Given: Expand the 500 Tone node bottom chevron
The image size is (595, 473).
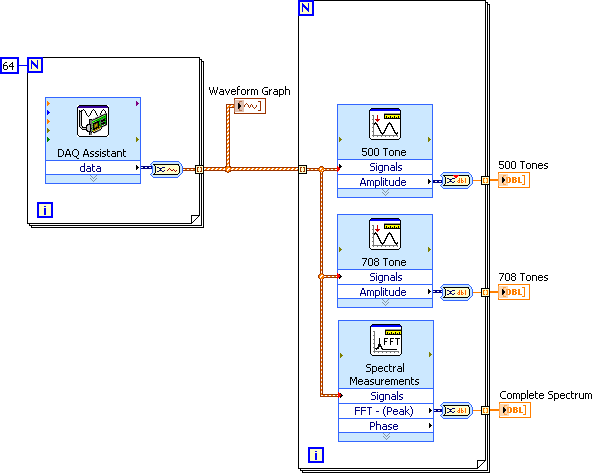Looking at the screenshot, I should tap(385, 193).
